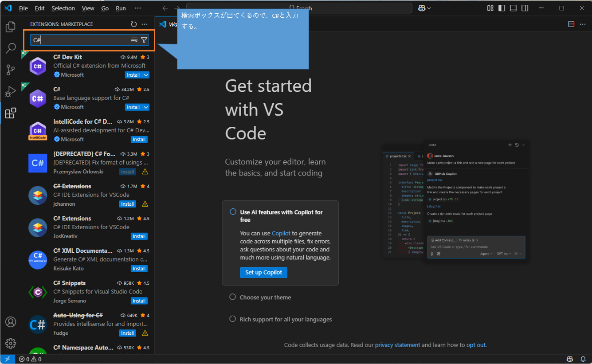Open the Explorer view in activity bar

point(11,27)
